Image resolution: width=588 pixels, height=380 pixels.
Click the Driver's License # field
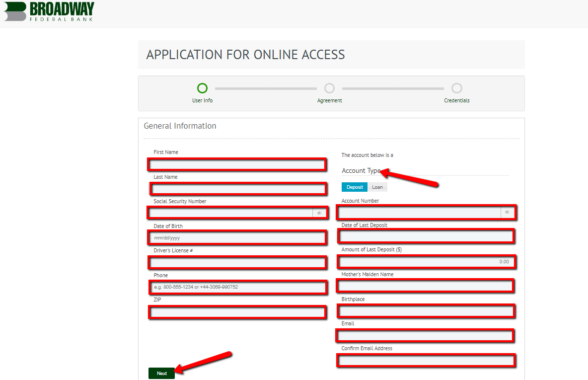click(237, 262)
